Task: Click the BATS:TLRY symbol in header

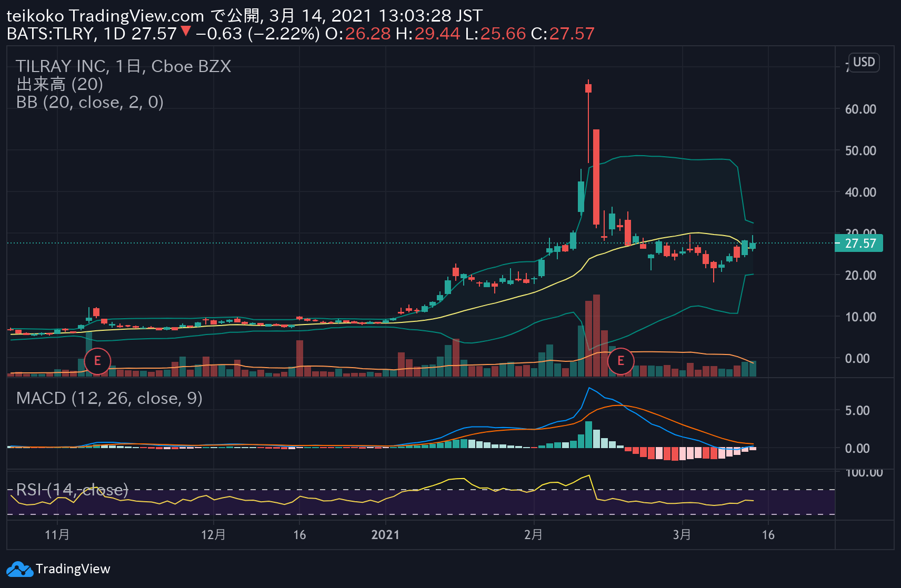Action: coord(51,34)
